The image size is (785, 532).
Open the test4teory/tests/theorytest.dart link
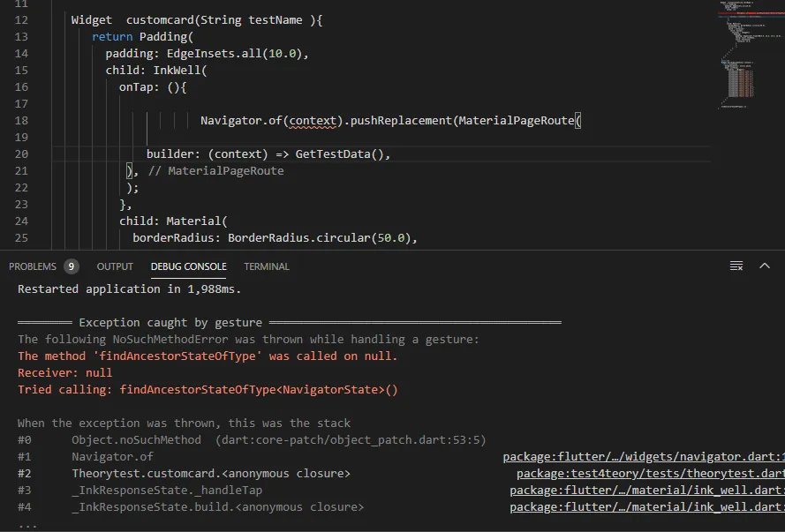coord(650,474)
